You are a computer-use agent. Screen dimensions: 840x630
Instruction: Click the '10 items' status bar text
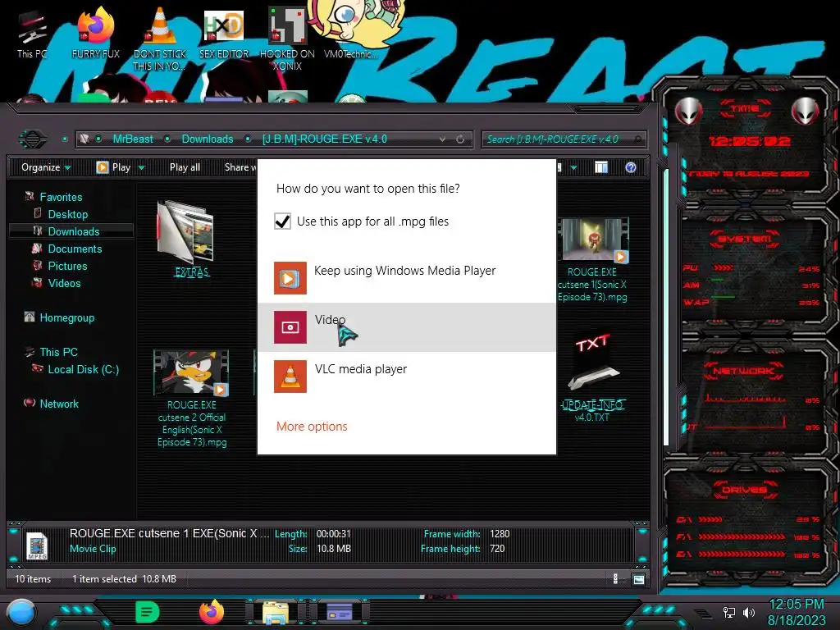pos(33,579)
